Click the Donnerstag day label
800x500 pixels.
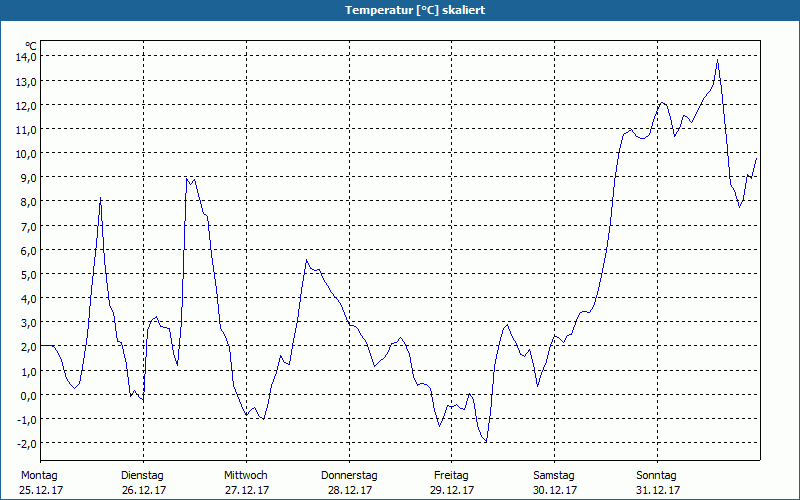click(349, 476)
